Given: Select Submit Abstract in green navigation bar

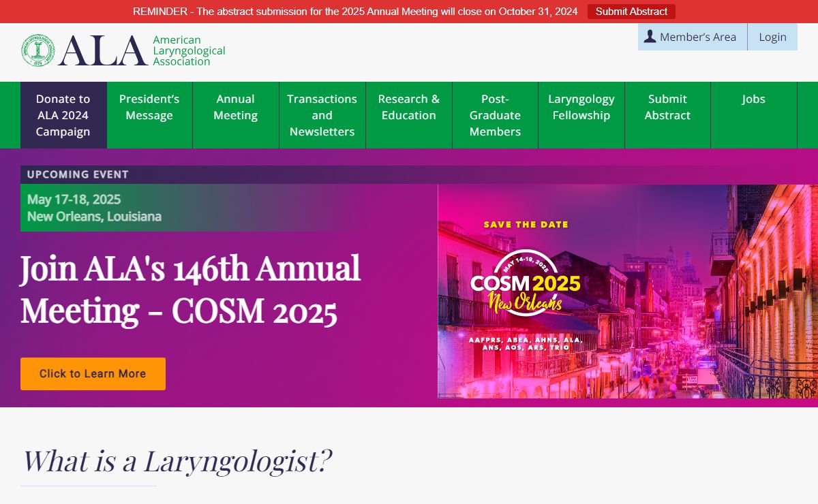Looking at the screenshot, I should click(x=668, y=115).
